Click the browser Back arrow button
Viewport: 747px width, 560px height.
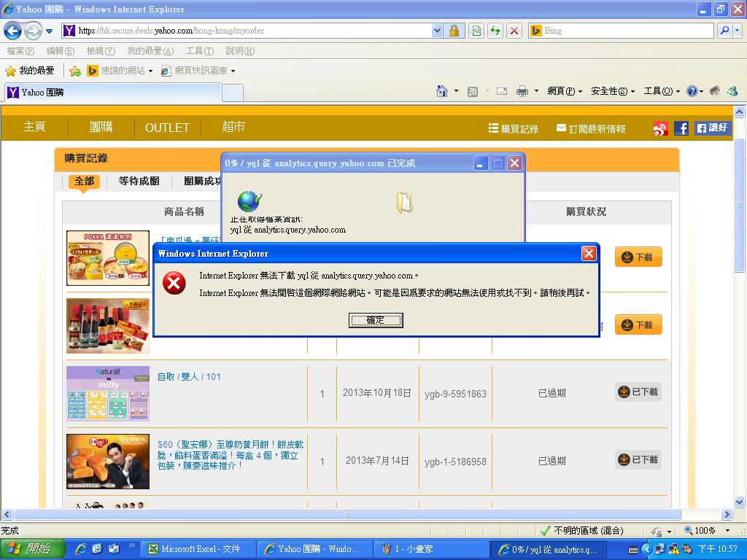13,31
